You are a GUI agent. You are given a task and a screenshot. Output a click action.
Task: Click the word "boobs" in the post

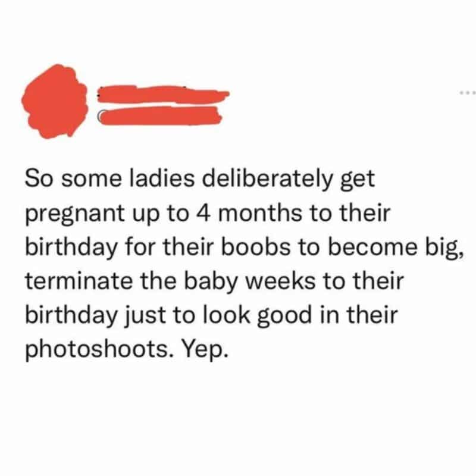click(x=256, y=246)
